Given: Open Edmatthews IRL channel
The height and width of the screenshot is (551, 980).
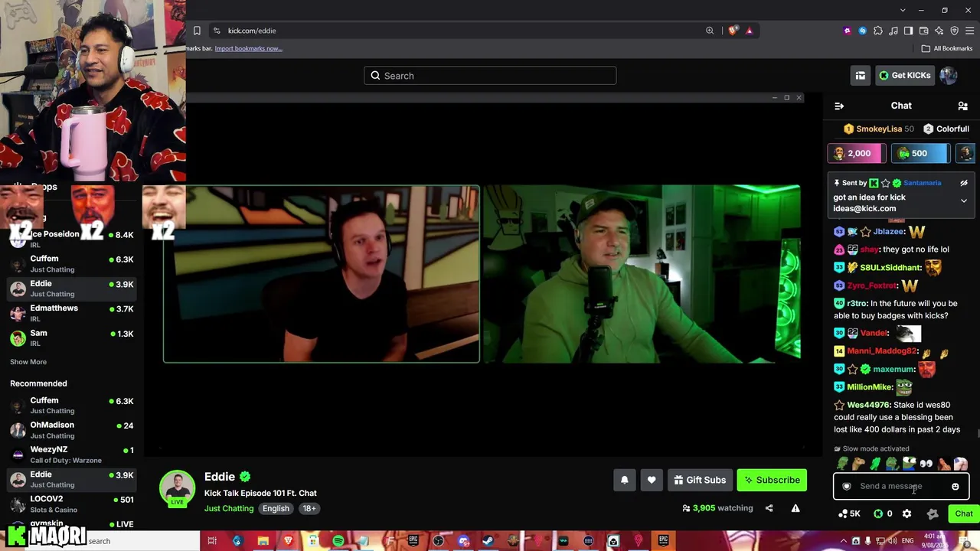Looking at the screenshot, I should coord(72,313).
